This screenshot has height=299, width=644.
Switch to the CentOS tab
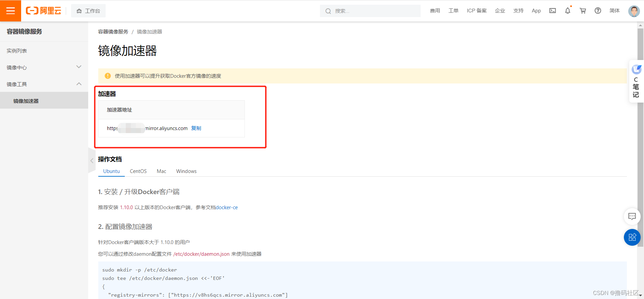pos(138,171)
